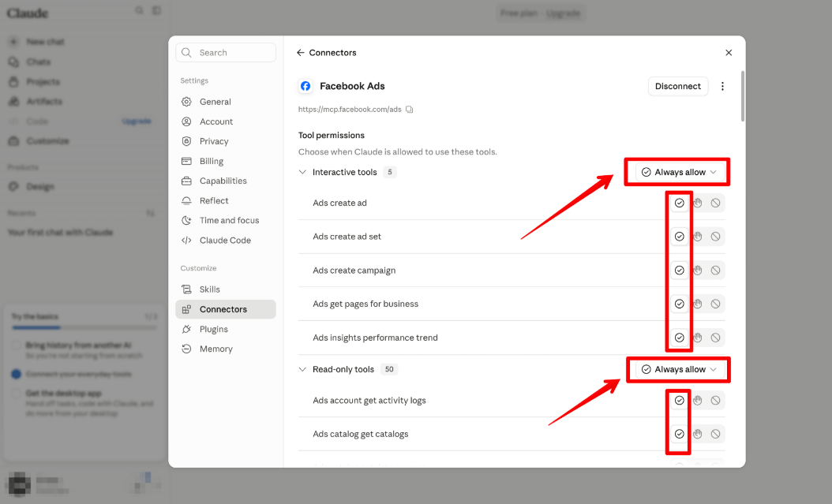The image size is (832, 504).
Task: Open Interactive tools Always allow dropdown
Action: [x=679, y=172]
